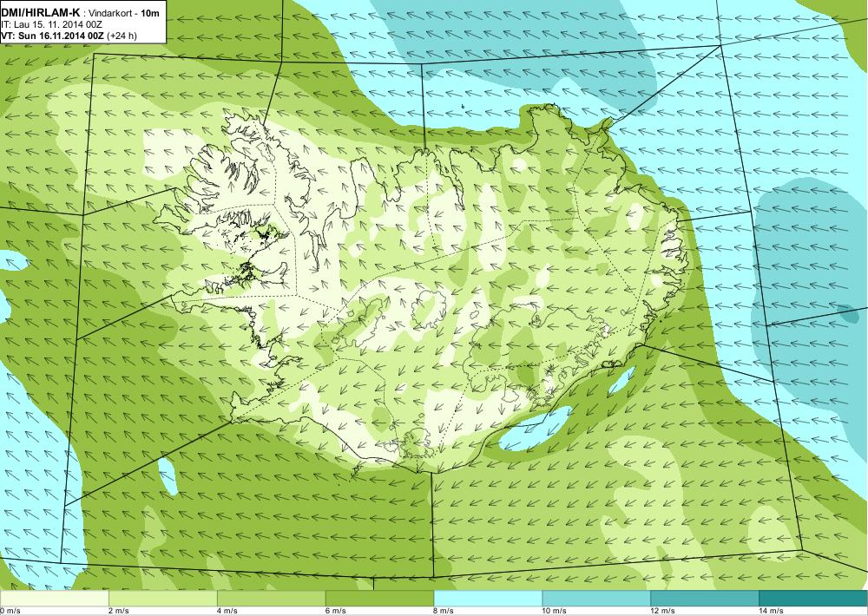Click the '0 m/s' legend label
The height and width of the screenshot is (616, 868).
coord(10,611)
